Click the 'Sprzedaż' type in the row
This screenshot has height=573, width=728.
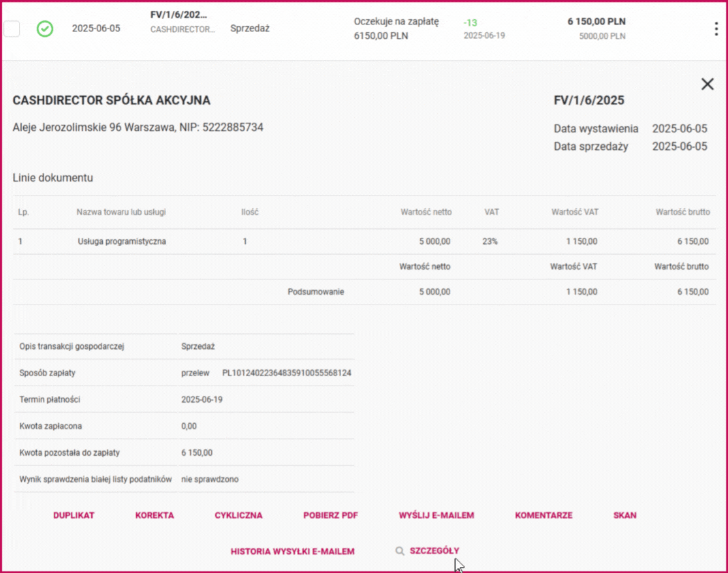point(250,29)
